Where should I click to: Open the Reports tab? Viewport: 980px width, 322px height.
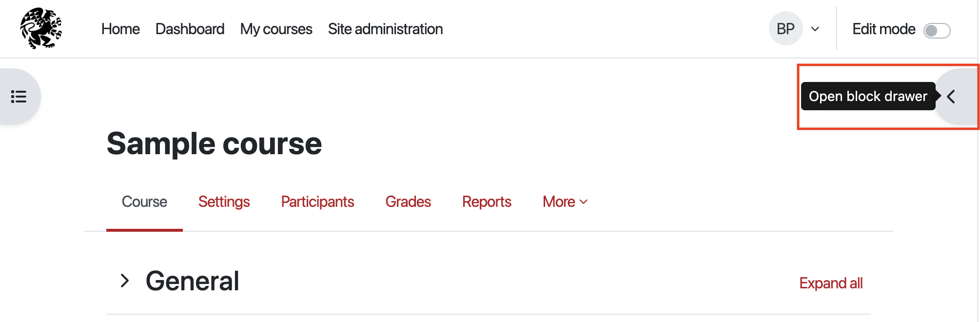487,202
